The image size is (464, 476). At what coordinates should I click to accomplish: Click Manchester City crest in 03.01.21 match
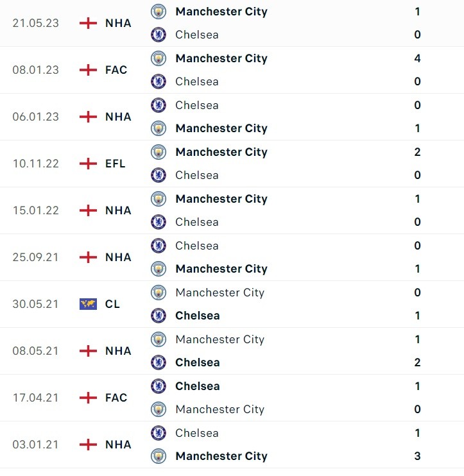[x=158, y=456]
